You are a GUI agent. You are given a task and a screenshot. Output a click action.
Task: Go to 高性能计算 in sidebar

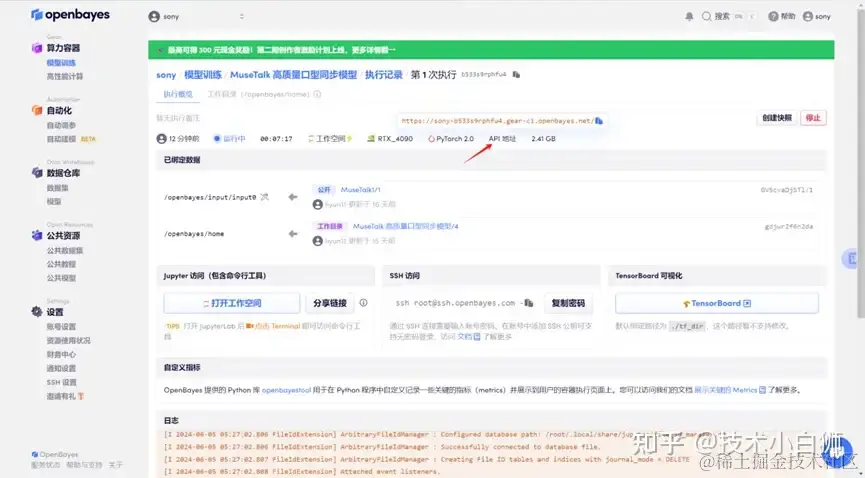pyautogui.click(x=65, y=77)
